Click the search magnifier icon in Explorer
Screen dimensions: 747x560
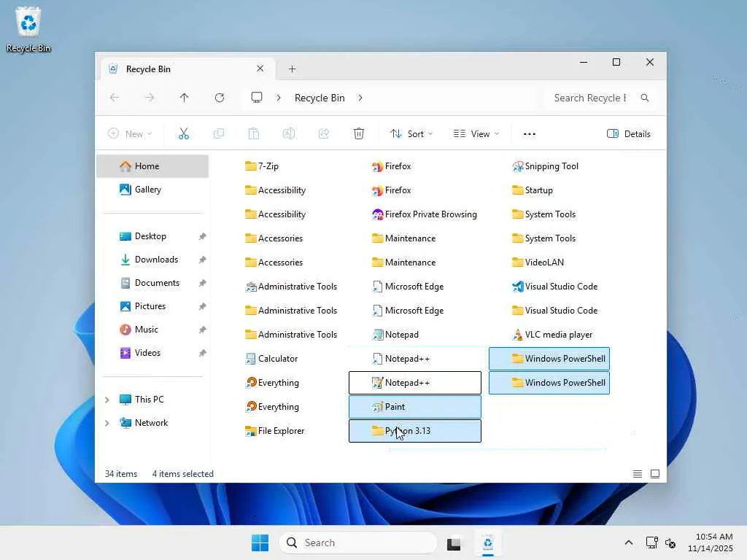(x=645, y=98)
